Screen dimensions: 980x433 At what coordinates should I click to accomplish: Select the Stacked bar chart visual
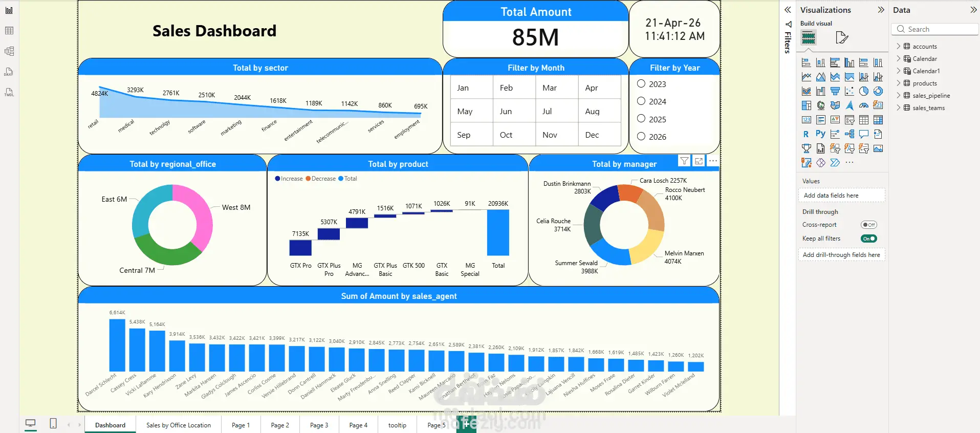point(806,62)
